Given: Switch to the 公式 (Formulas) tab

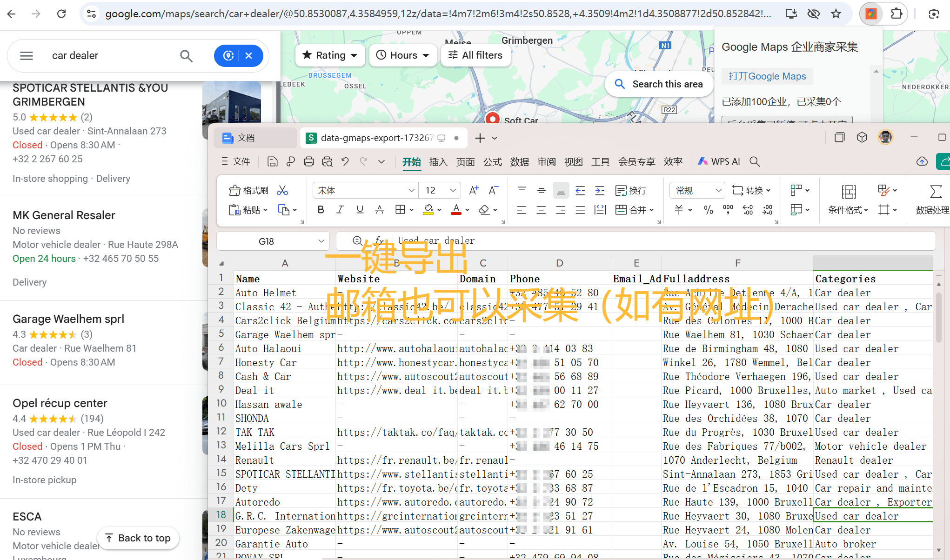Looking at the screenshot, I should coord(492,161).
